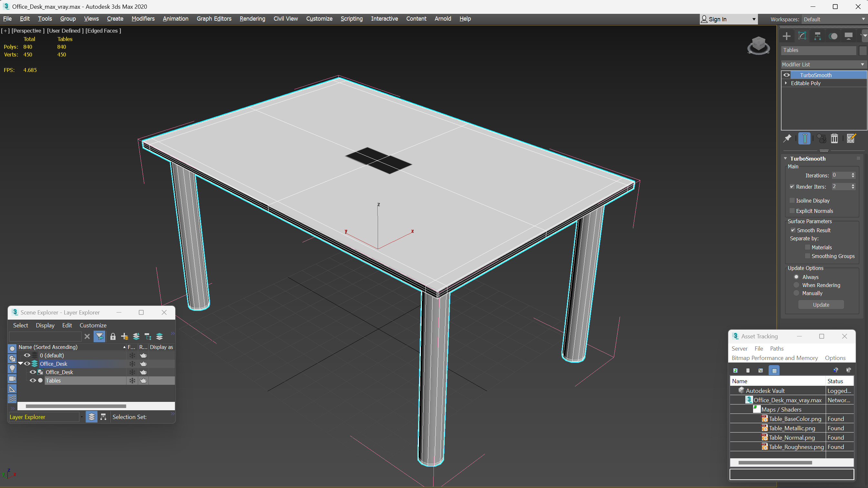Click the Update button
868x488 pixels.
pos(821,305)
